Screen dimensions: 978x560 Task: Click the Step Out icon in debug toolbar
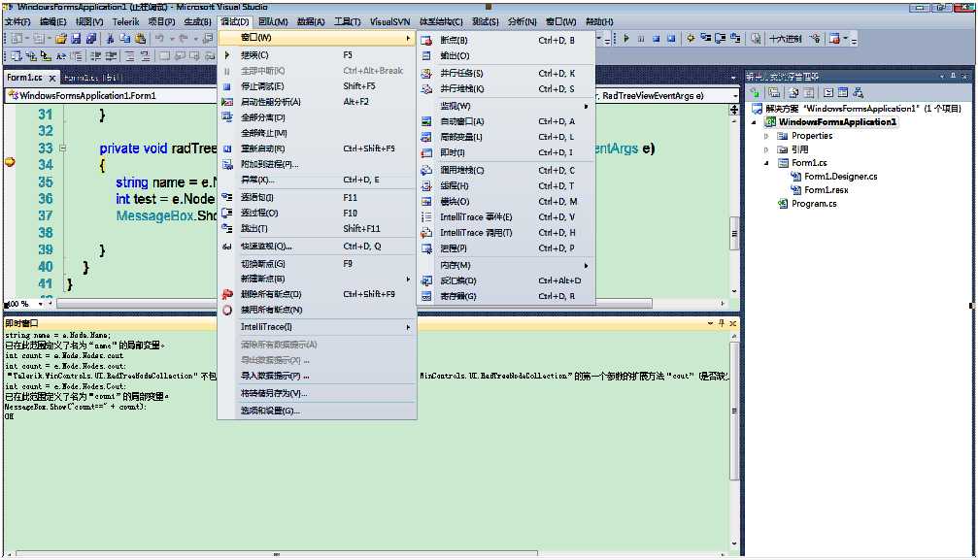pyautogui.click(x=735, y=39)
